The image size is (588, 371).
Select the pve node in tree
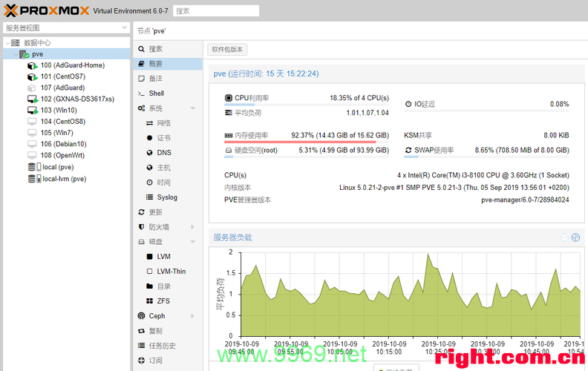66,54
